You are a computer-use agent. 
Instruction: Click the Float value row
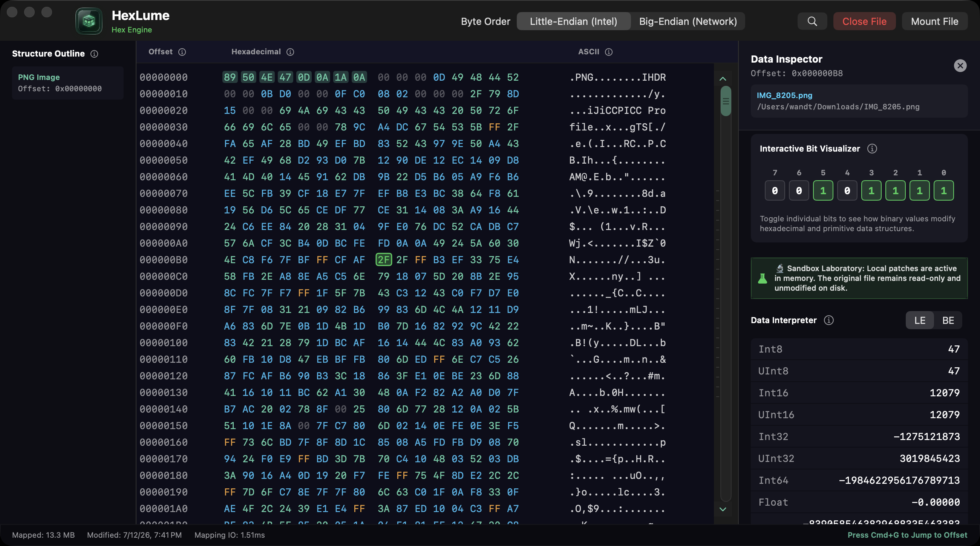click(859, 502)
